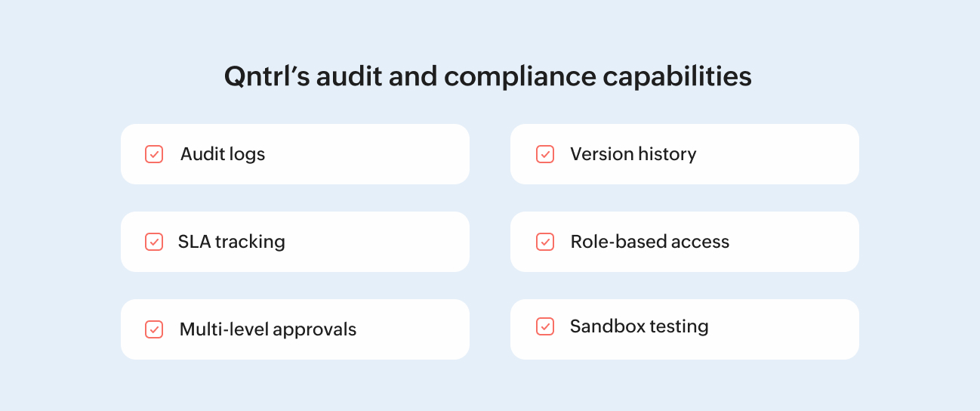Click the Role-based access label
The width and height of the screenshot is (980, 411).
pyautogui.click(x=649, y=242)
